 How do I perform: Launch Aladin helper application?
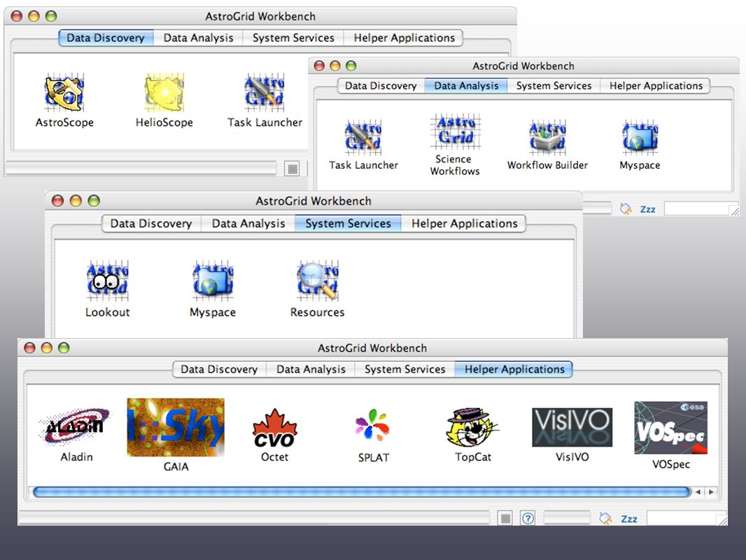[x=76, y=426]
